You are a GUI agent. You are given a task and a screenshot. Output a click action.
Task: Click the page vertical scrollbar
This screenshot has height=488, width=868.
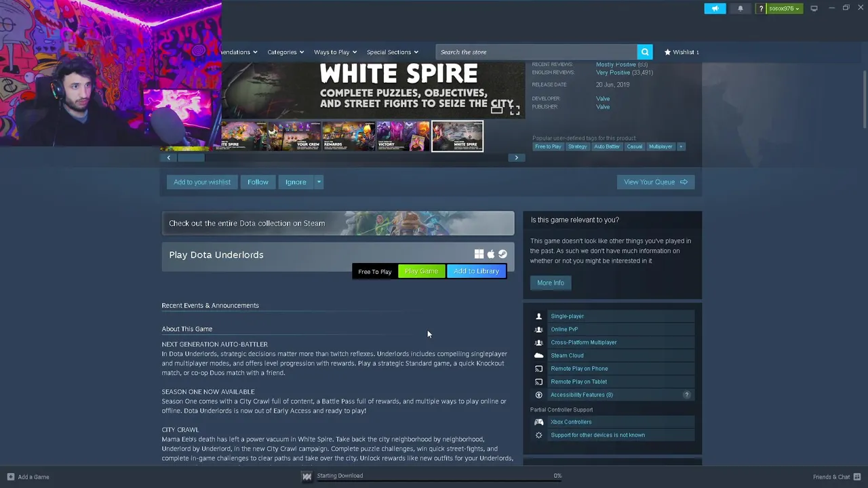[864, 98]
